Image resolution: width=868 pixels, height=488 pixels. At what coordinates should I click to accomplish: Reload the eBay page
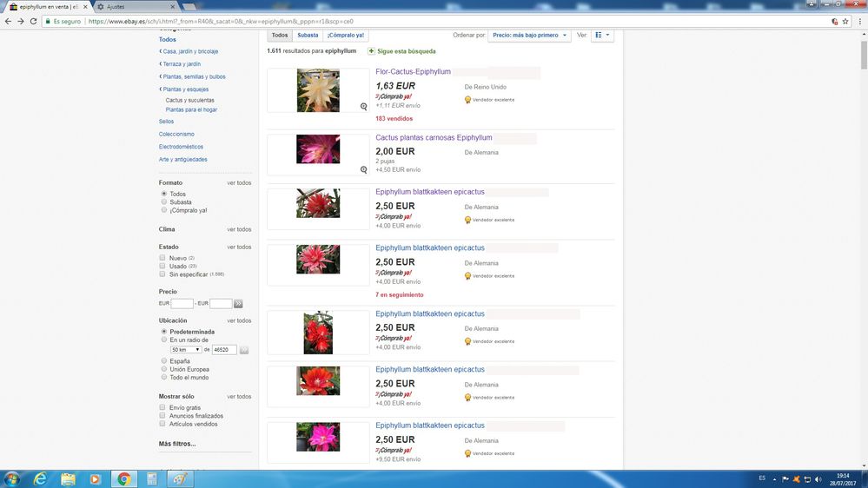(x=33, y=21)
